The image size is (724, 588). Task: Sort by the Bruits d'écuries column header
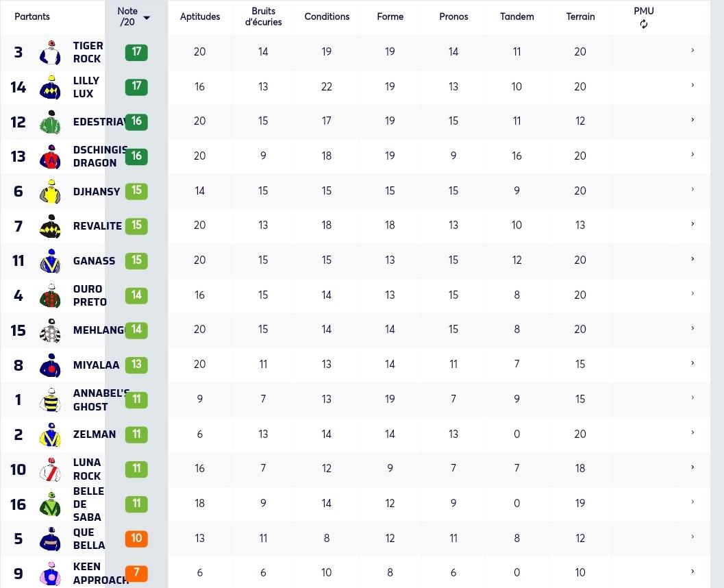point(263,16)
